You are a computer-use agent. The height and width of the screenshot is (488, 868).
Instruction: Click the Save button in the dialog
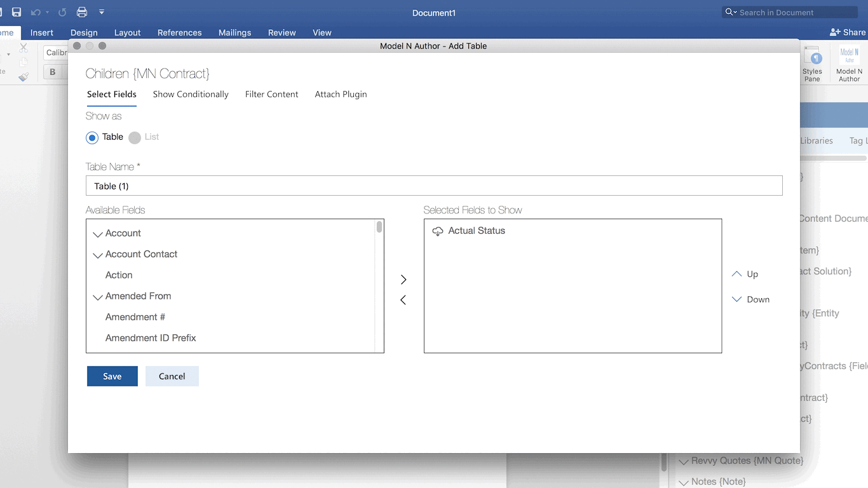112,376
